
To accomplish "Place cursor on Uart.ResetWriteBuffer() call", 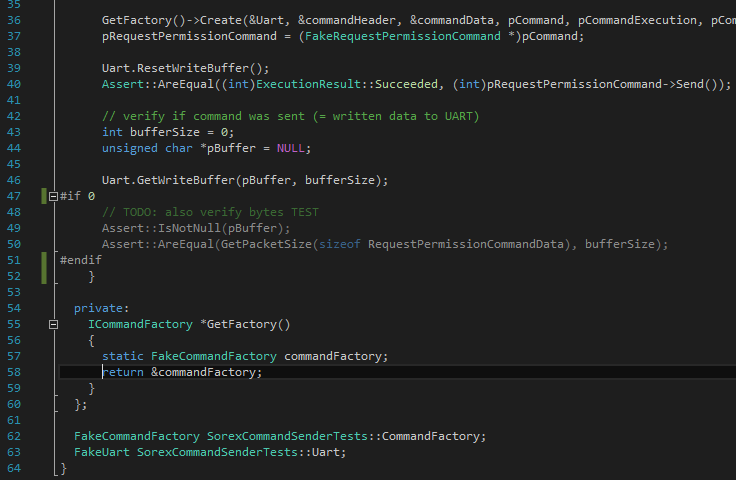I will click(x=185, y=69).
